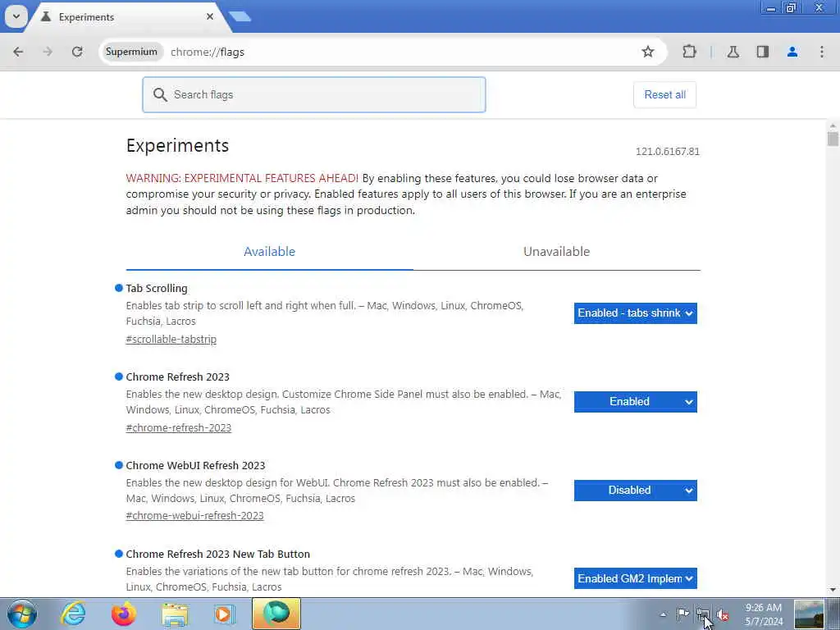Open the three-dot browser menu
This screenshot has height=630, width=840.
click(x=822, y=52)
